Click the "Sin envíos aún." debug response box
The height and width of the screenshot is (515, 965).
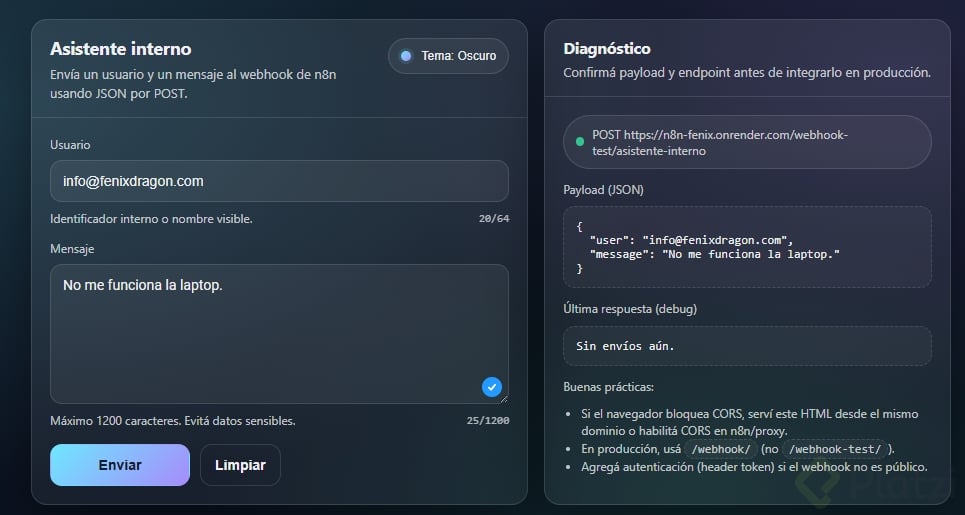pyautogui.click(x=747, y=346)
